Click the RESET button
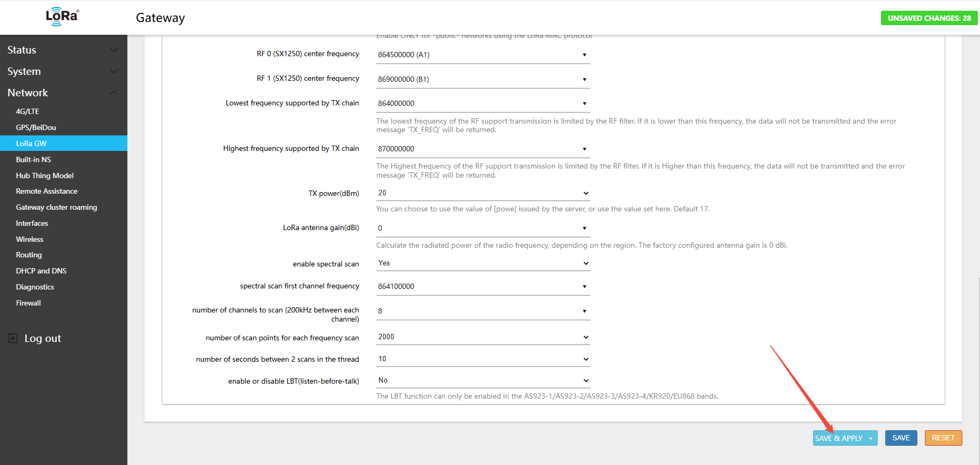The height and width of the screenshot is (465, 980). [943, 438]
